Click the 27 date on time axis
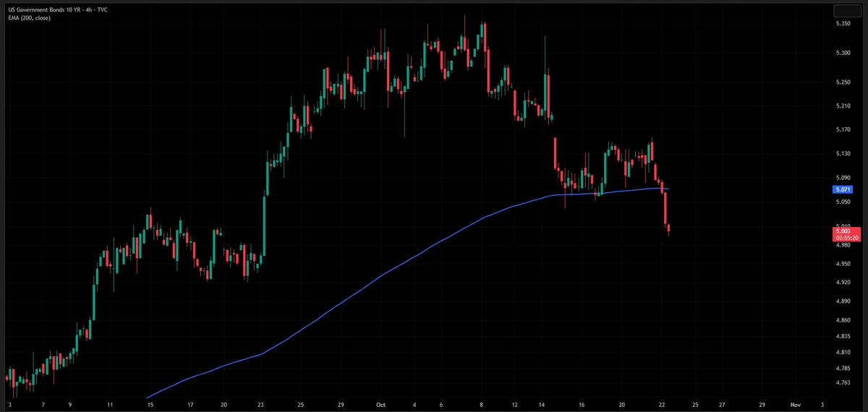Viewport: 868px width, 412px height. [x=722, y=405]
